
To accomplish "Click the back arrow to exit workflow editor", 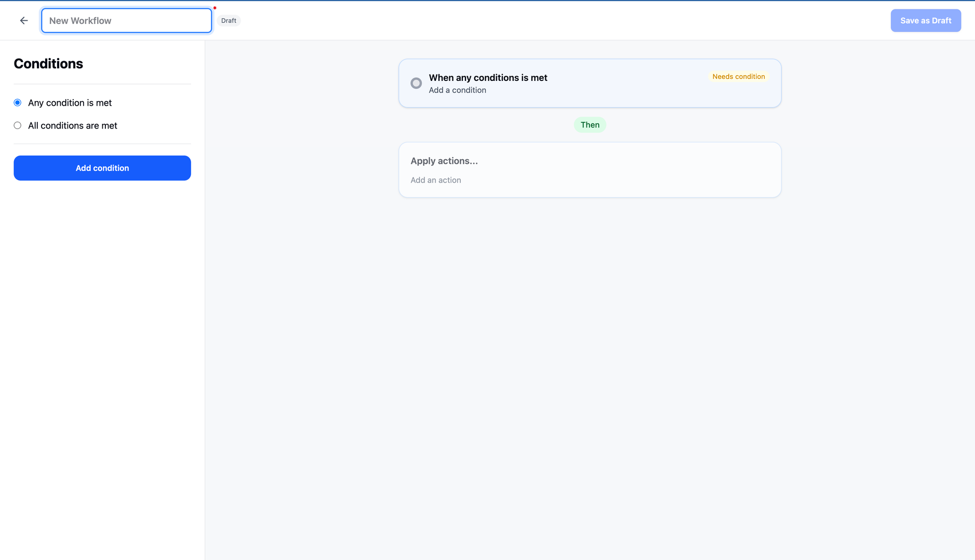I will tap(24, 20).
